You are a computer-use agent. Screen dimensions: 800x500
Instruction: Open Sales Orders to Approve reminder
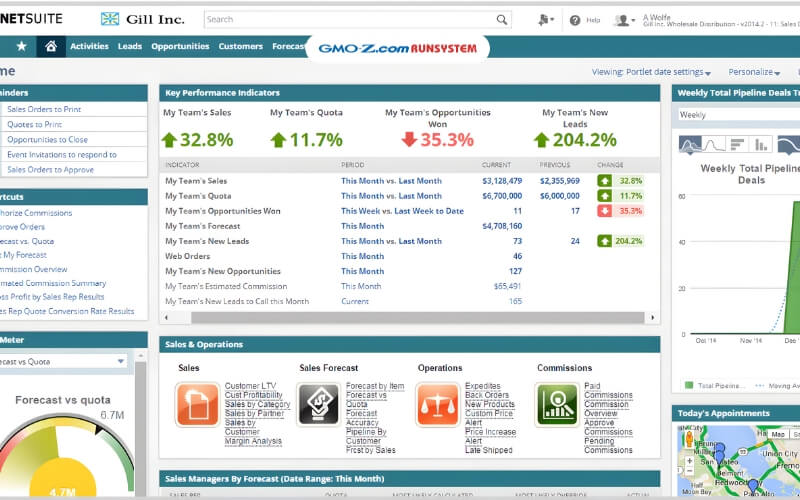50,170
